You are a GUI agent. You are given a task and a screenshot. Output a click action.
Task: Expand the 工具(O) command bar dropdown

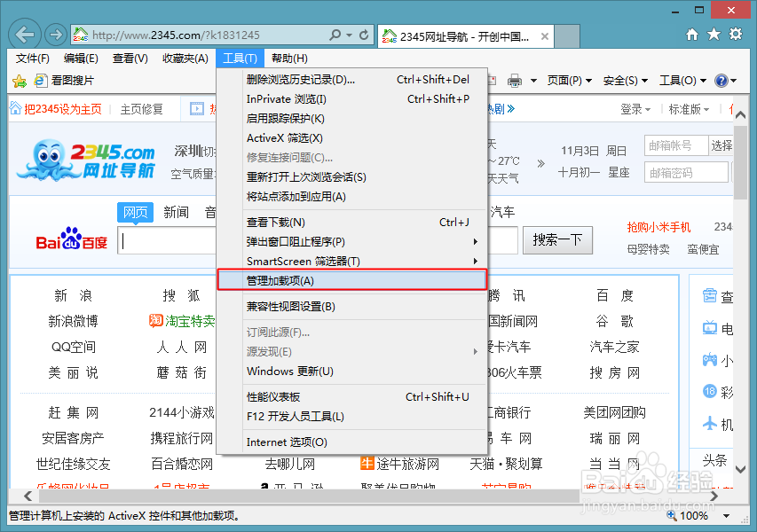tap(683, 81)
